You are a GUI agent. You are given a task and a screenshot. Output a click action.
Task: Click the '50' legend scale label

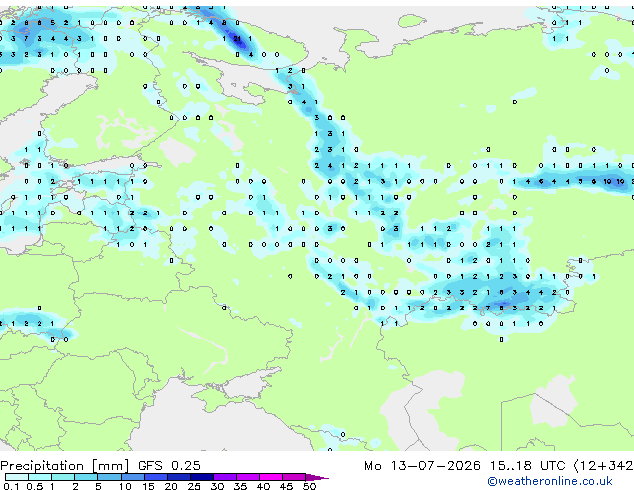pyautogui.click(x=309, y=486)
